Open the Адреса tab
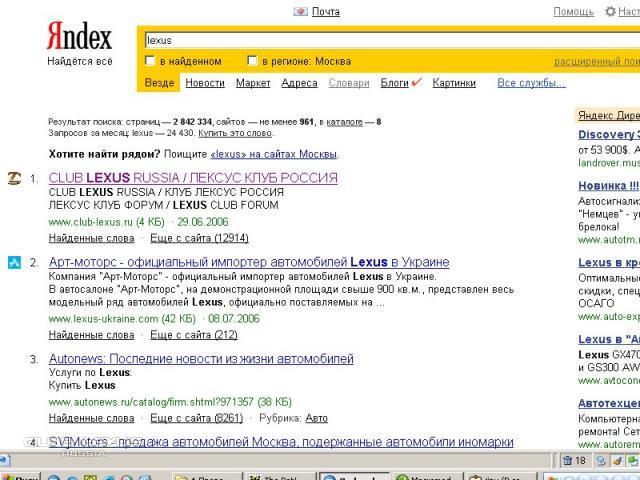The height and width of the screenshot is (480, 640). point(299,83)
